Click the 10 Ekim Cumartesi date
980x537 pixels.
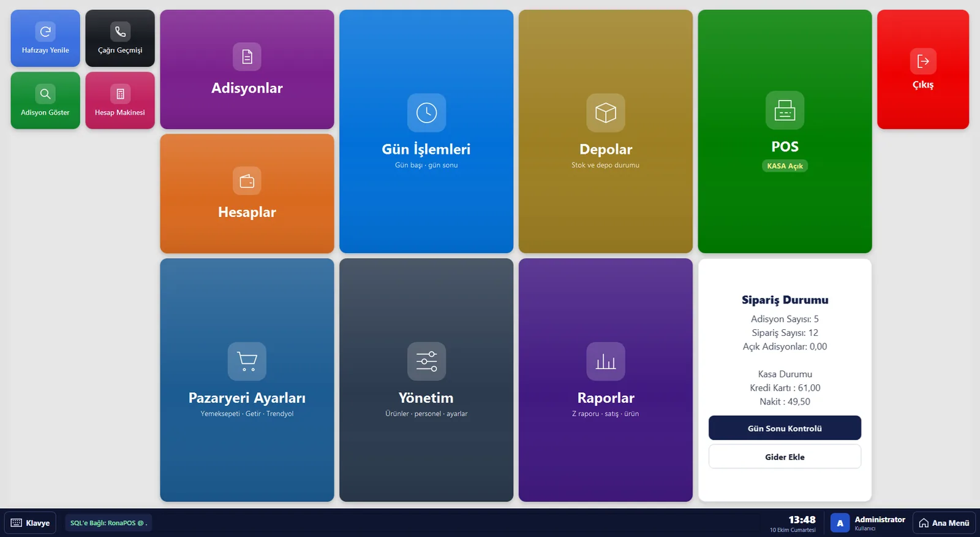click(x=793, y=530)
